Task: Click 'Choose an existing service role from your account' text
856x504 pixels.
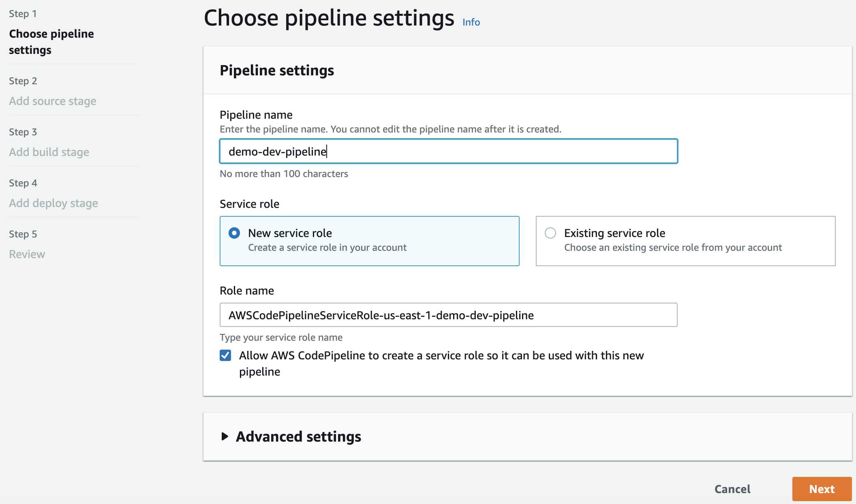Action: [x=673, y=248]
